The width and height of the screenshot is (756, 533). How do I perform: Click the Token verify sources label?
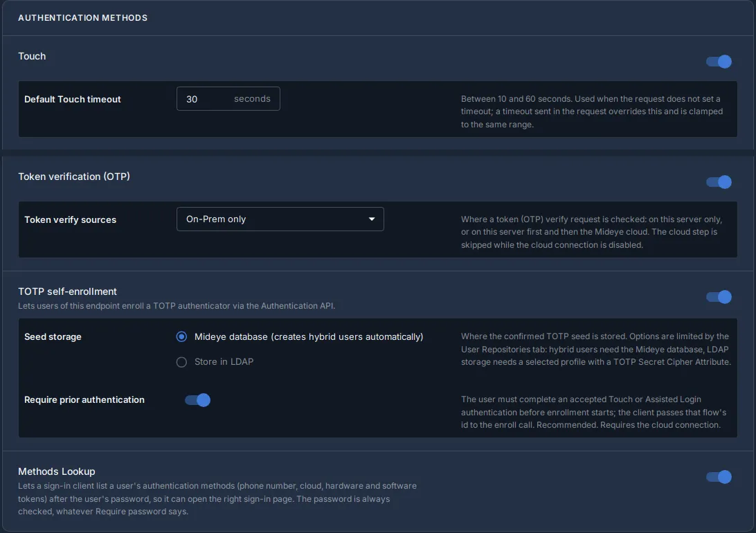71,219
